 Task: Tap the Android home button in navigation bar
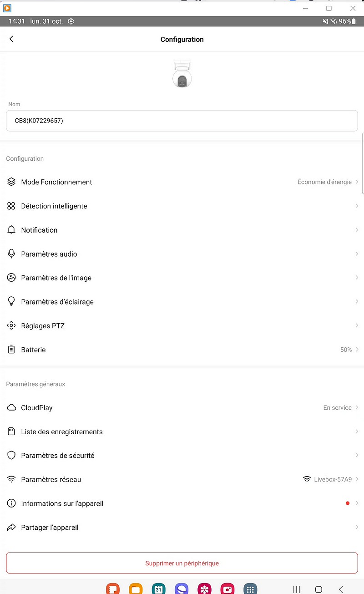[x=318, y=589]
